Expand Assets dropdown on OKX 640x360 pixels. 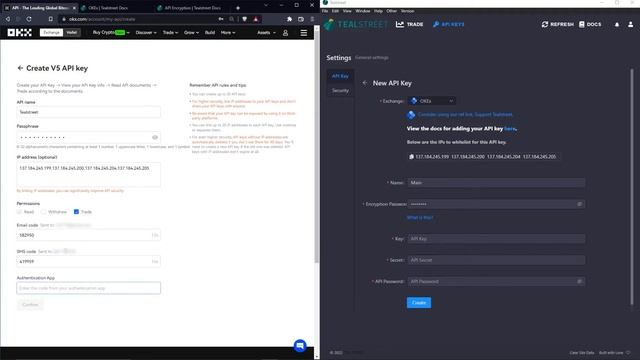pyautogui.click(x=266, y=33)
